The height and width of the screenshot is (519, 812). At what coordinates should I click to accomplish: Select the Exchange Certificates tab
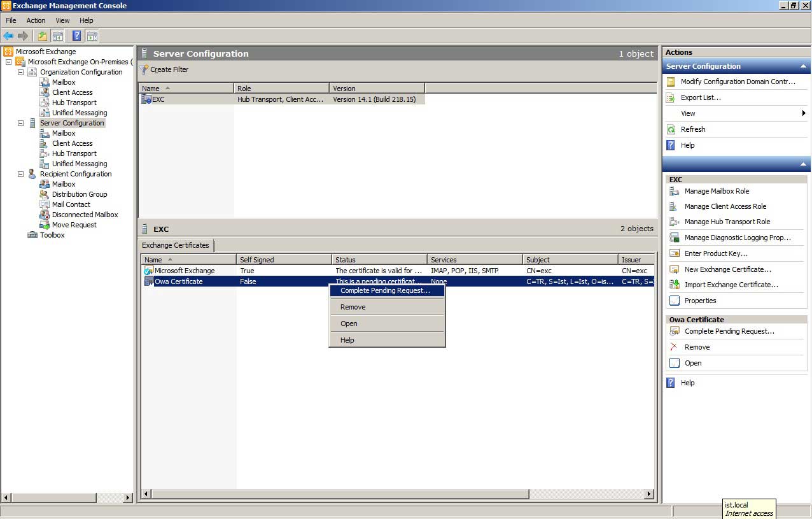(176, 245)
